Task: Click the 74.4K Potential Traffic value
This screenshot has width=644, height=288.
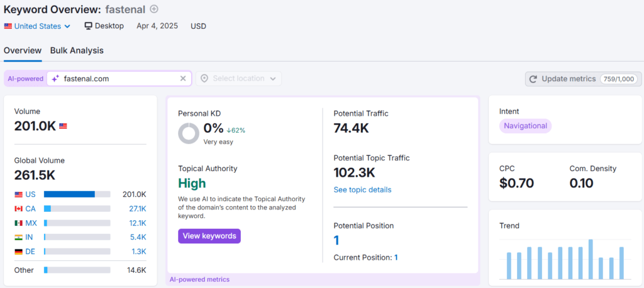Action: pos(351,128)
